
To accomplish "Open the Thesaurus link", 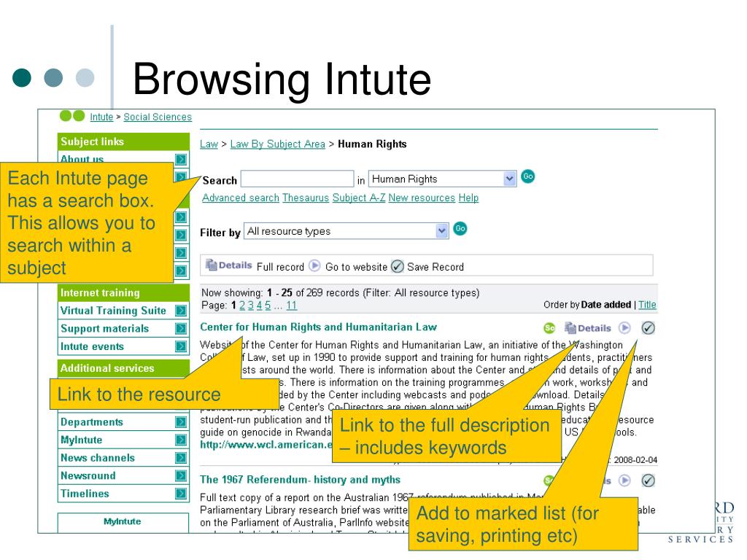I will (306, 198).
